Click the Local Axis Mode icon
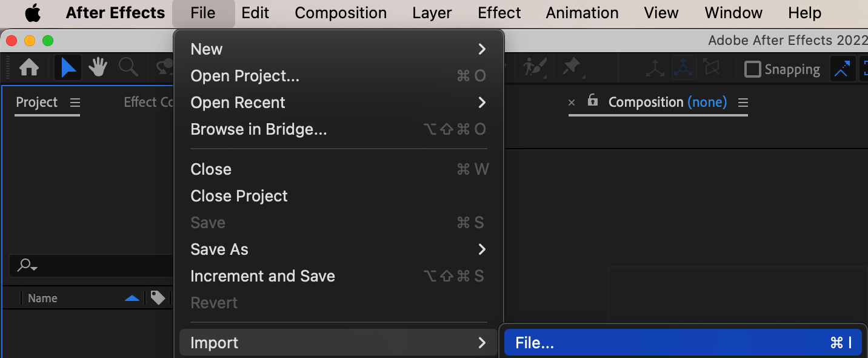 655,69
